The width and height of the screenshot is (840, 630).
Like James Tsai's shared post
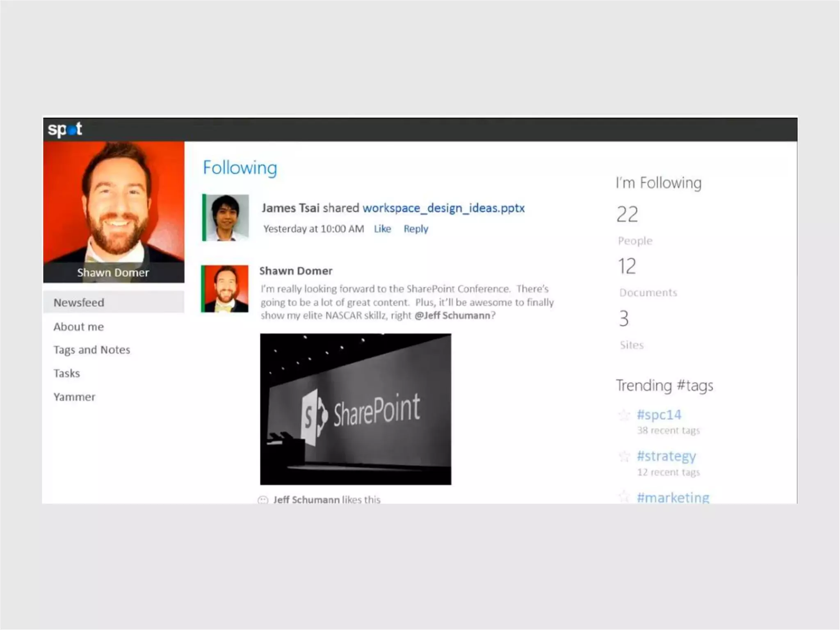pos(382,229)
